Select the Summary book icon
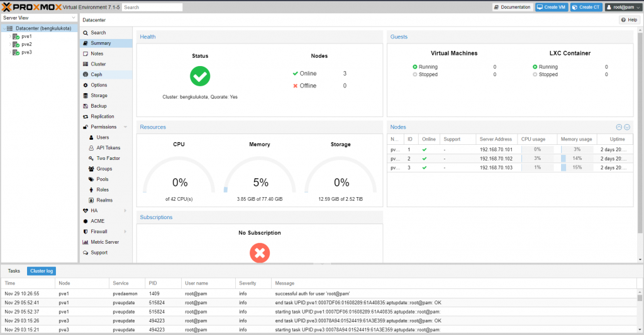The height and width of the screenshot is (335, 644). [86, 43]
